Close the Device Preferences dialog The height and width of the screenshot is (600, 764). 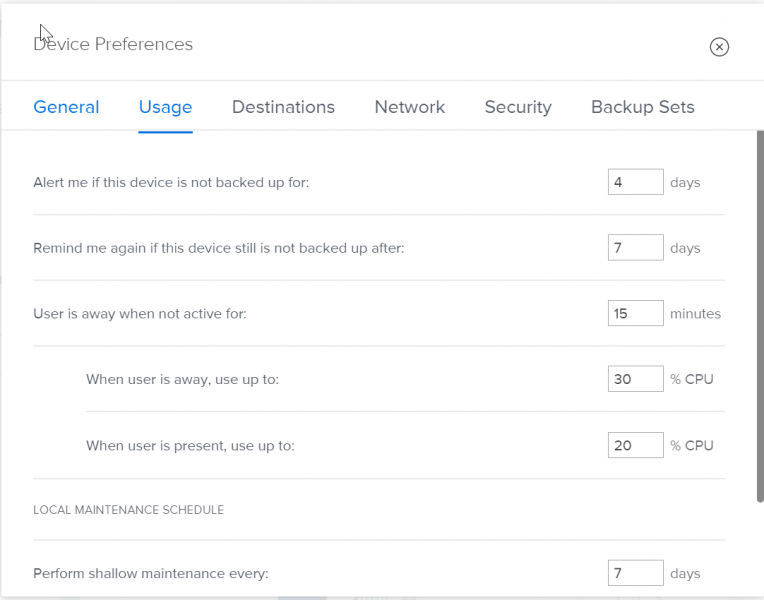pos(719,47)
